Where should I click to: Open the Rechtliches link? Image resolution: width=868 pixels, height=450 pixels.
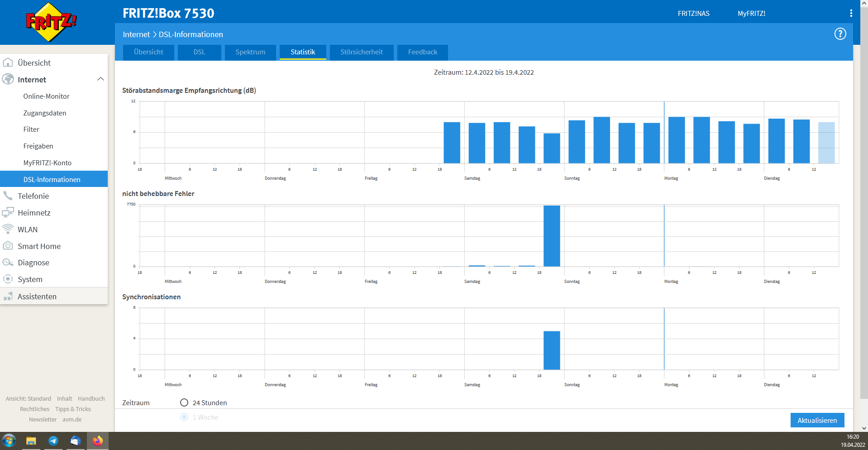pyautogui.click(x=34, y=409)
